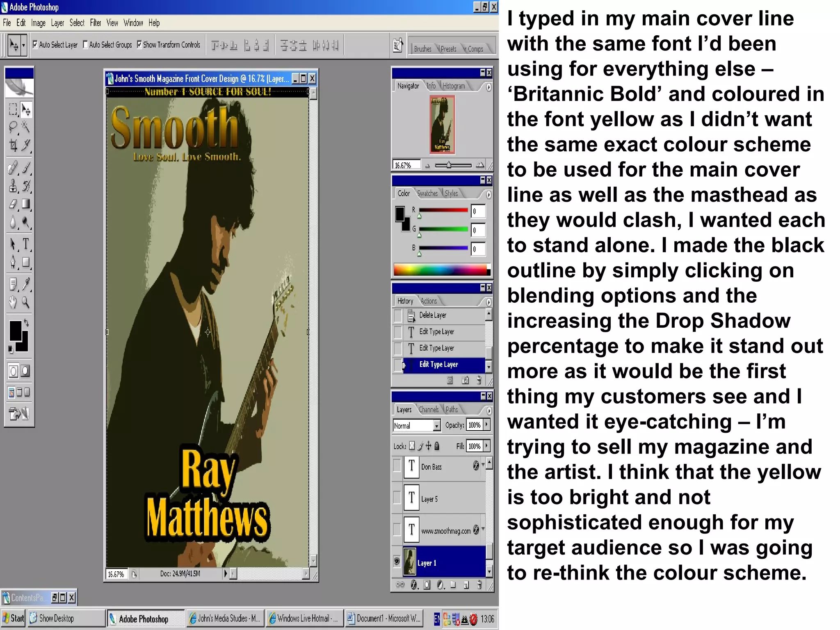Click the Navigator thumbnail preview
The image size is (840, 630).
(442, 124)
